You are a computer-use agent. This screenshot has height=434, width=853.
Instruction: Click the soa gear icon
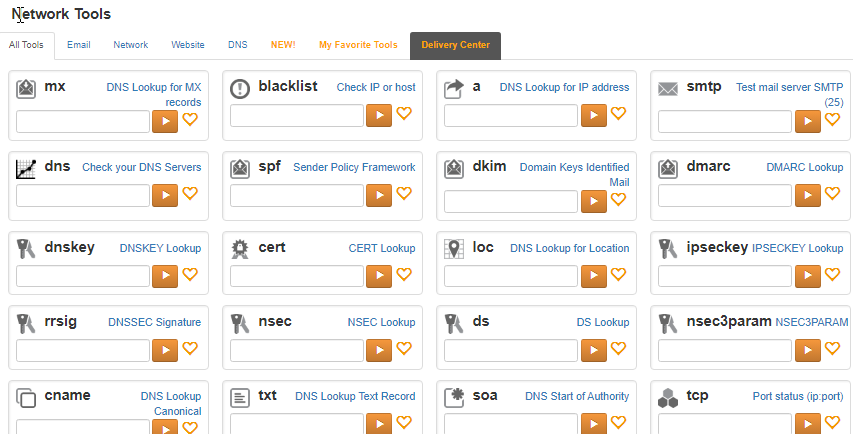click(454, 397)
